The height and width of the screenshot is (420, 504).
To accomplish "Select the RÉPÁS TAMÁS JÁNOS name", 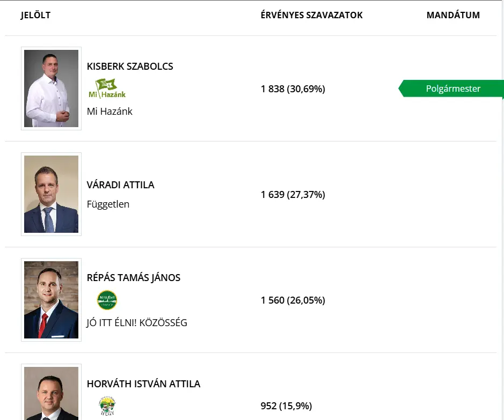I will (134, 277).
